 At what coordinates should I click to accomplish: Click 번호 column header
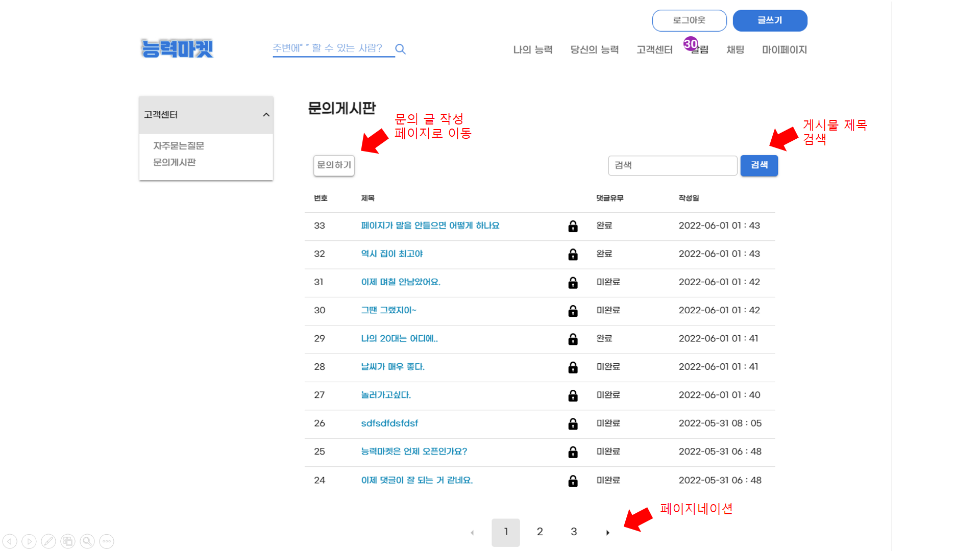[x=321, y=198]
